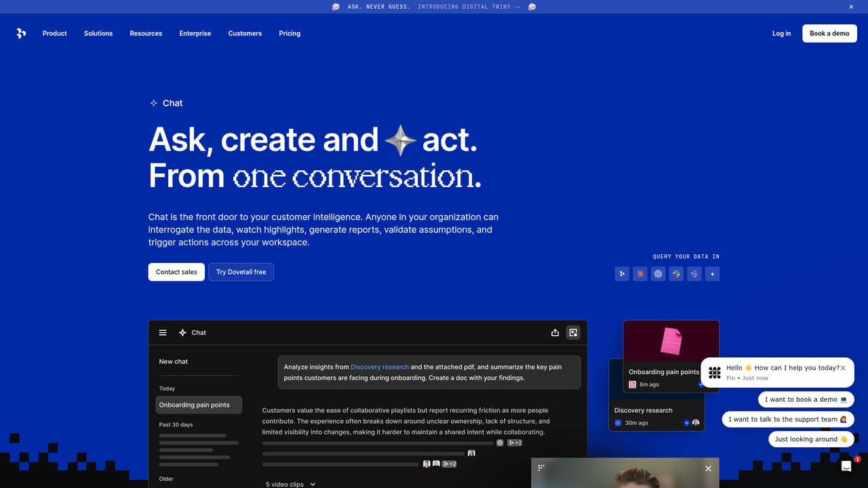Click the Book a demo button
The height and width of the screenshot is (488, 868).
[x=829, y=33]
